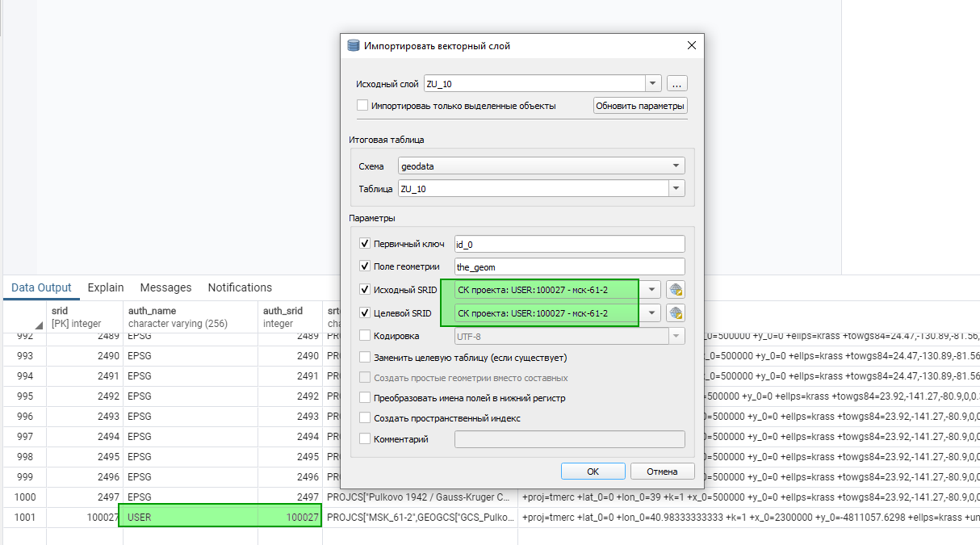This screenshot has height=545, width=980.
Task: Click the database icon in dialog title
Action: click(x=354, y=46)
